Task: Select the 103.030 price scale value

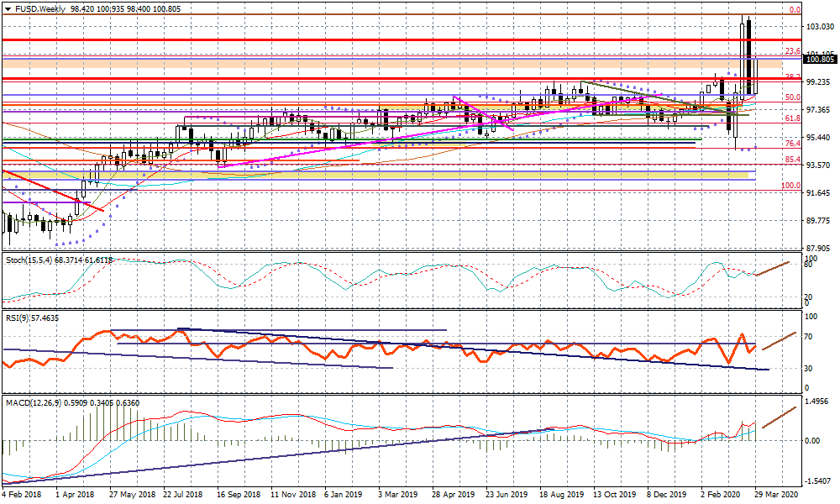Action: (x=820, y=26)
